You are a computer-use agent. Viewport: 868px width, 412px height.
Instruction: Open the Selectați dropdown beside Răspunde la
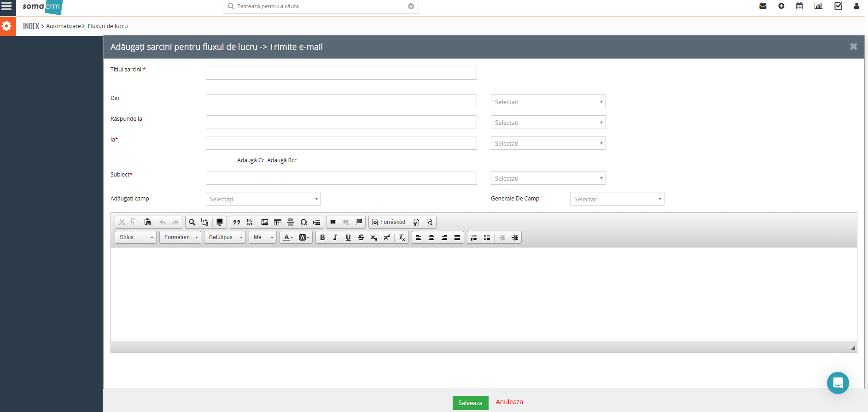pos(548,123)
